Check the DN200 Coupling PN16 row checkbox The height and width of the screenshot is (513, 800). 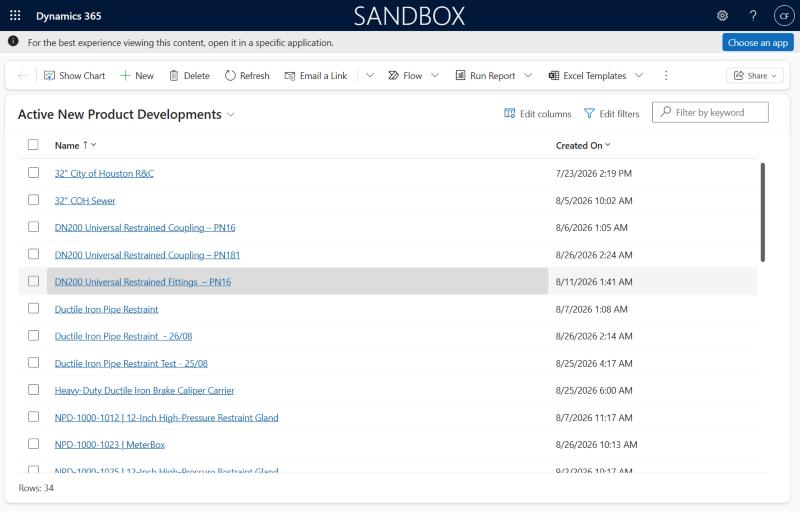(33, 227)
